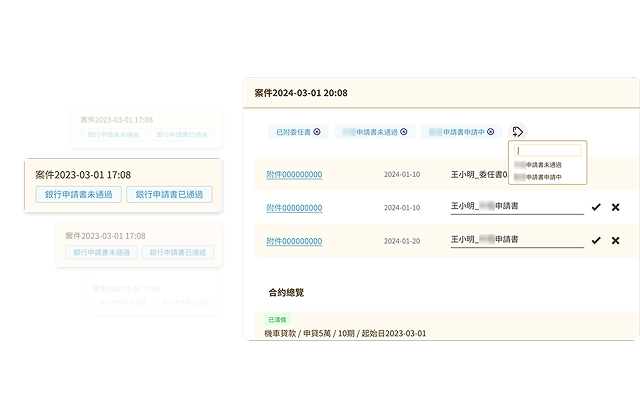Image resolution: width=640 pixels, height=400 pixels.
Task: Cancel the 2024-01-20 attachment name edit
Action: pos(615,240)
